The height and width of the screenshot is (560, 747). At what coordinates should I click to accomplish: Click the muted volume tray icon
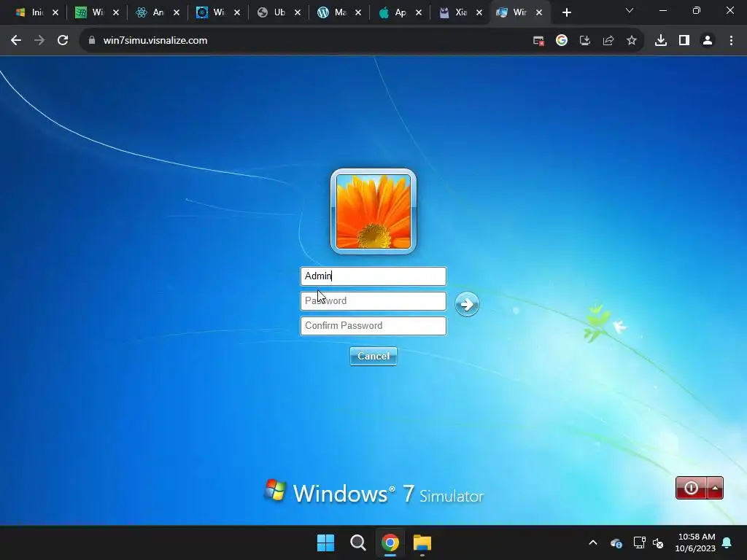coord(658,542)
